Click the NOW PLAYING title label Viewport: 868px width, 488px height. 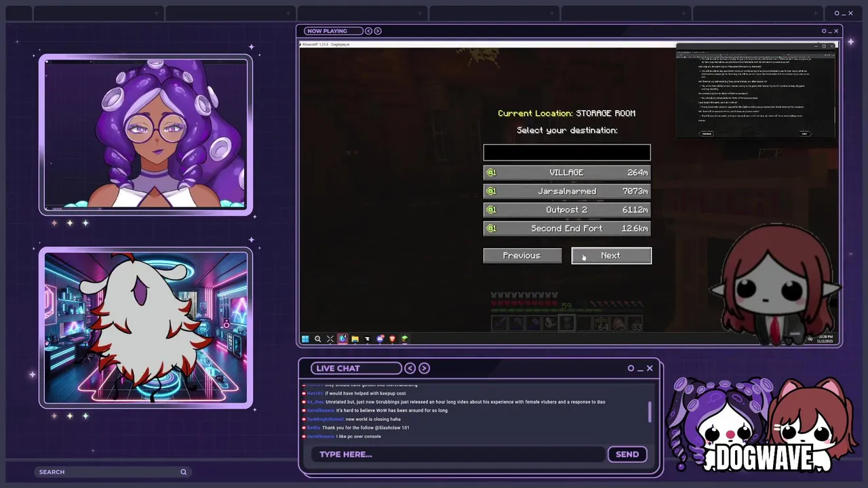[x=327, y=30]
